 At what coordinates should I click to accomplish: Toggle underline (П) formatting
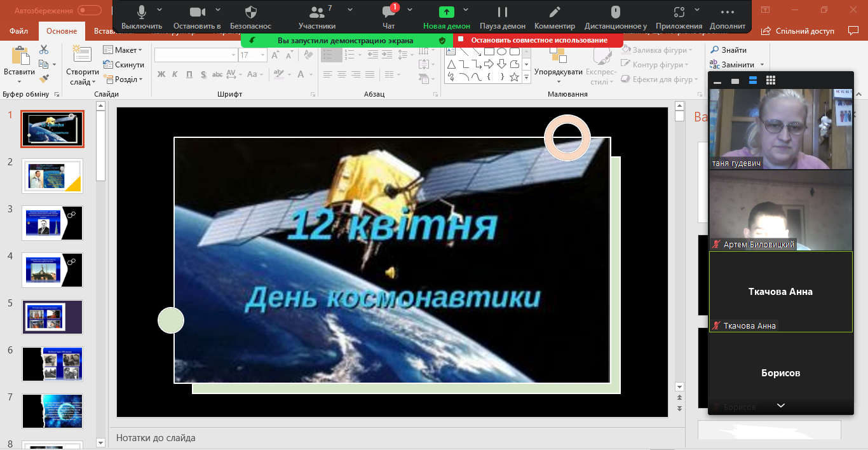(189, 74)
